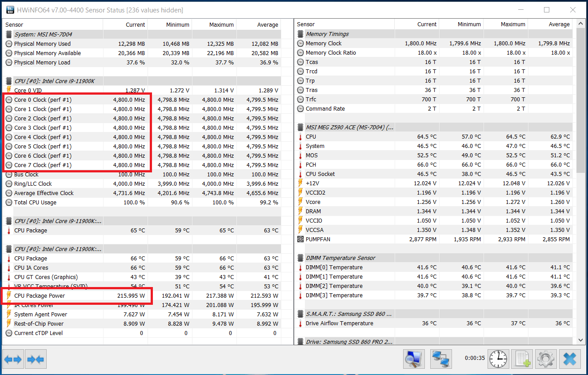588x375 pixels.
Task: Click the 215.995 W current power value
Action: [131, 295]
